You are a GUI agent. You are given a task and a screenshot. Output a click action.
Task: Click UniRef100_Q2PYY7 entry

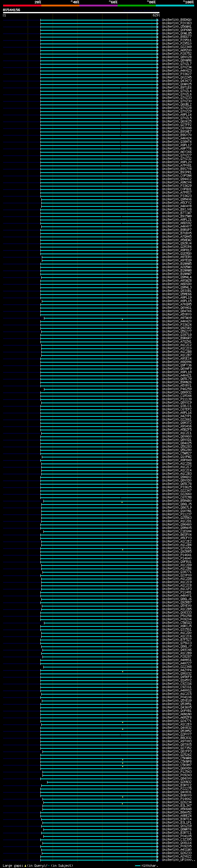176,734
